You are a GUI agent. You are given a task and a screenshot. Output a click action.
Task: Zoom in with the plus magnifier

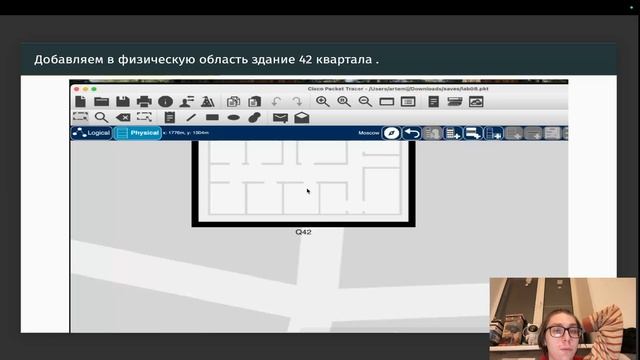pyautogui.click(x=322, y=101)
